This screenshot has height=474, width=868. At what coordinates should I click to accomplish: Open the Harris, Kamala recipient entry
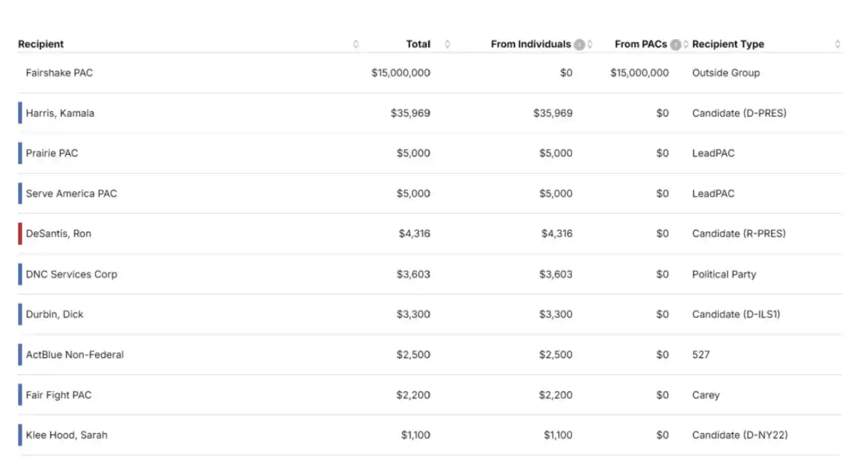tap(60, 113)
